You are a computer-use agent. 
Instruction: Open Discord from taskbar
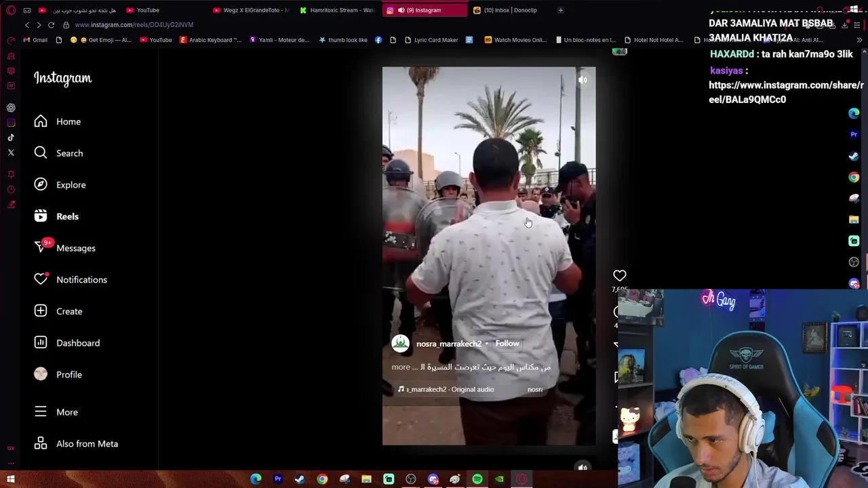[x=433, y=480]
